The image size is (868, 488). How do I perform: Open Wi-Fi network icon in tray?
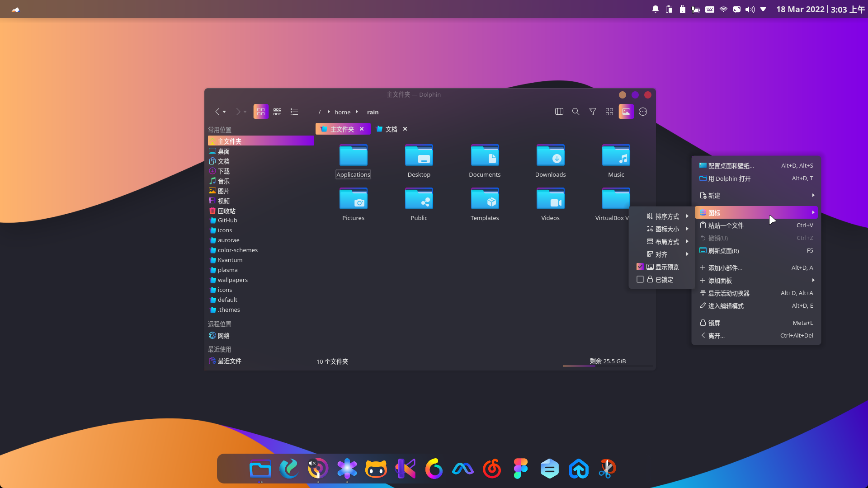pyautogui.click(x=723, y=9)
